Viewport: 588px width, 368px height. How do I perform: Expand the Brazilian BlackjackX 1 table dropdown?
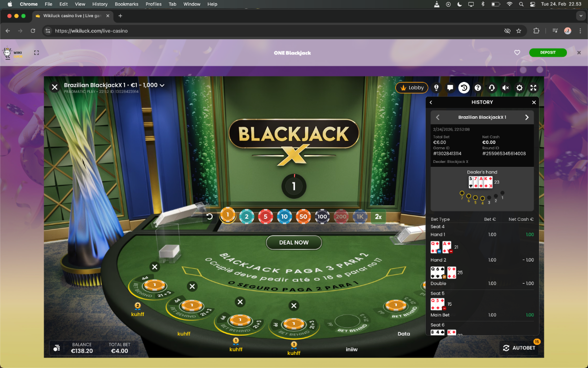coord(162,85)
